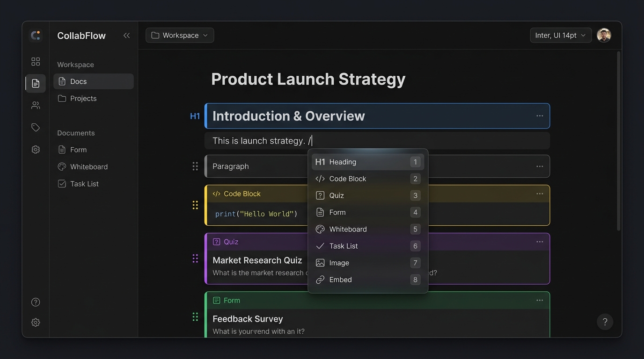Choose Form from the slash menu

368,213
